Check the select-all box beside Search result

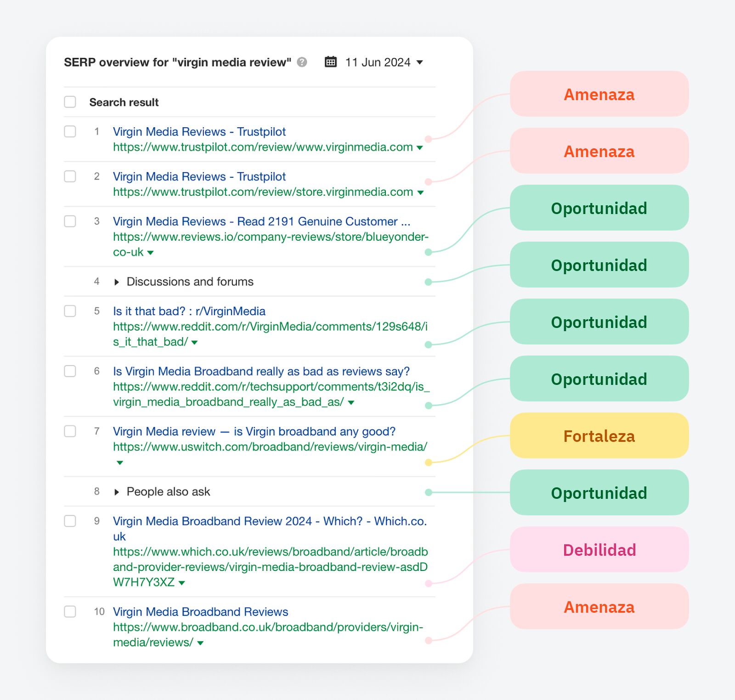[x=70, y=102]
